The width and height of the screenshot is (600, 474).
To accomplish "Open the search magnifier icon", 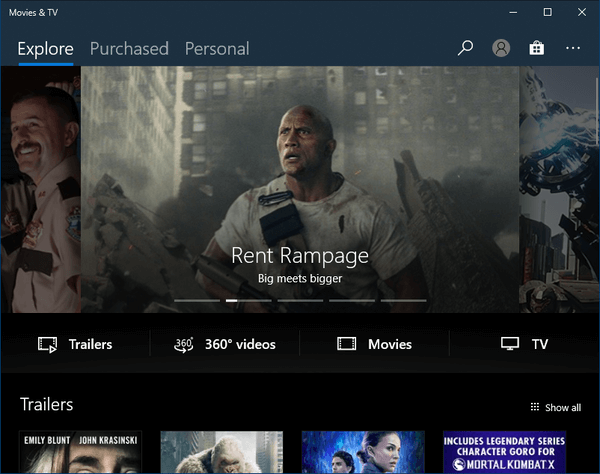I will pos(465,48).
